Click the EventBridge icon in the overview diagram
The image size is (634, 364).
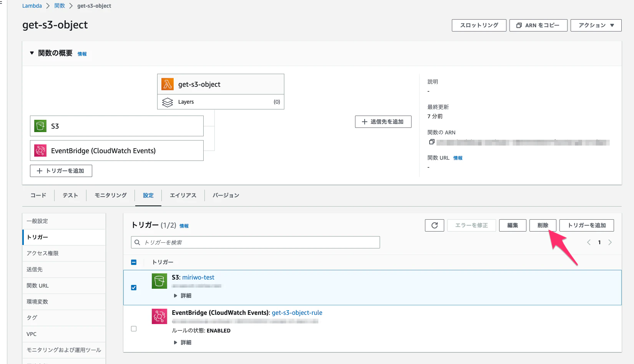pos(40,151)
